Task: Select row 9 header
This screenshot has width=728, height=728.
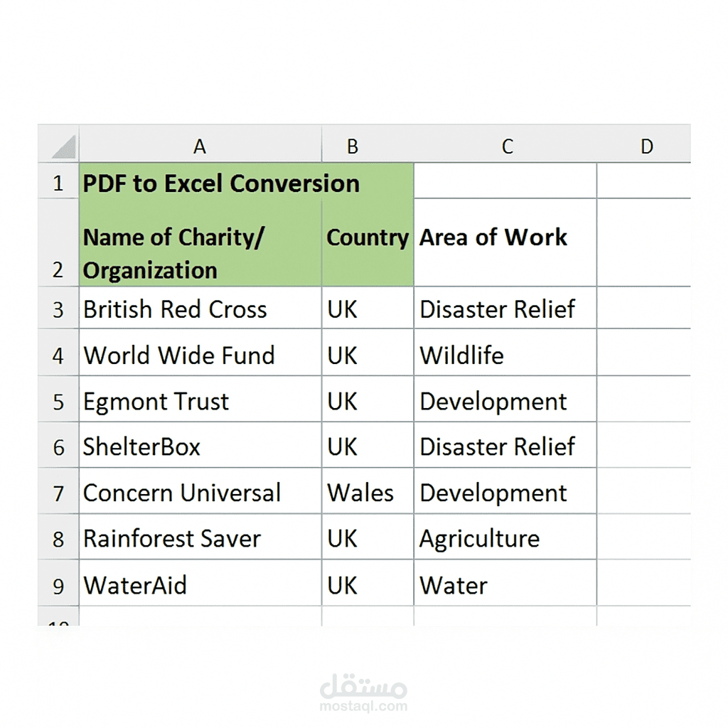Action: 58,585
